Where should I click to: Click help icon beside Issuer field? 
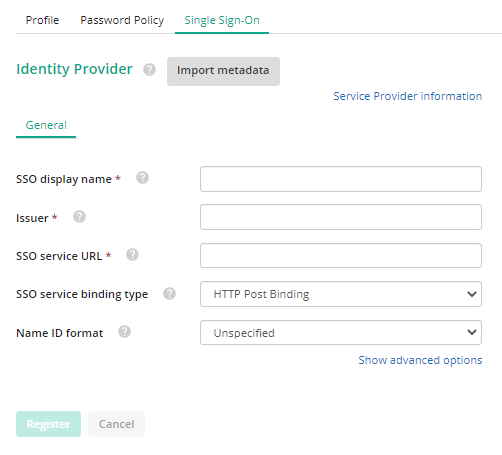(x=79, y=217)
